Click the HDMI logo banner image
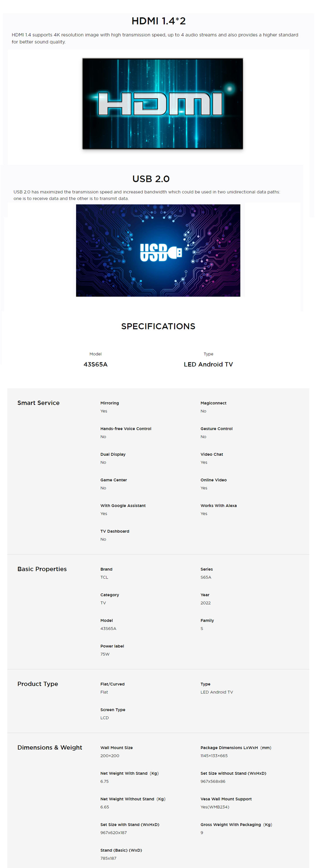Image resolution: width=317 pixels, height=868 pixels. coord(163,104)
